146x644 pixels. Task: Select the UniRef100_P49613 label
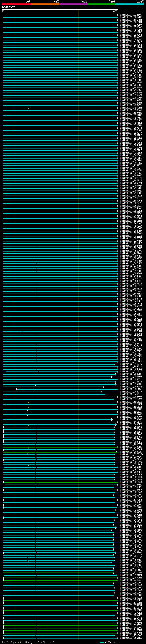[x=131, y=394]
